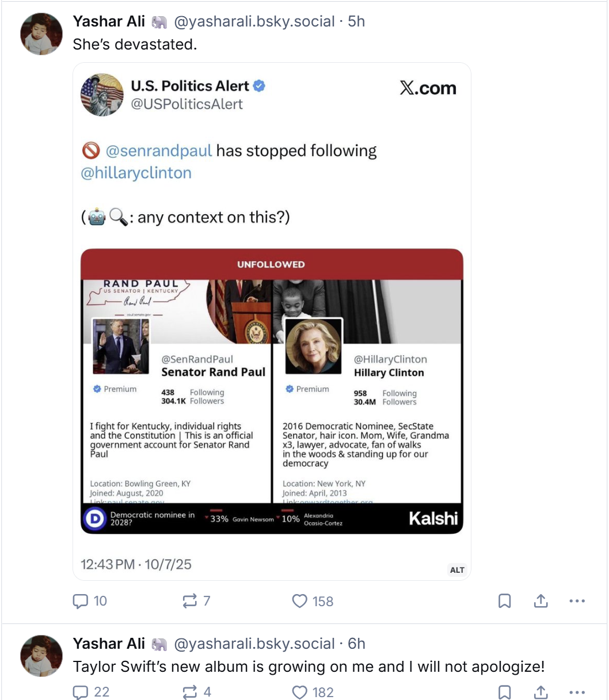The image size is (609, 700).
Task: Bookmark the Taylor Swift album post
Action: [504, 692]
